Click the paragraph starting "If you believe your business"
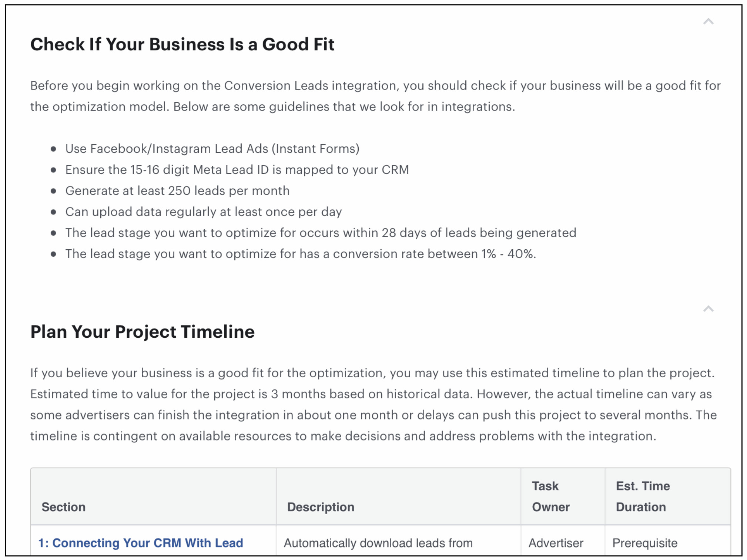 pos(373,404)
